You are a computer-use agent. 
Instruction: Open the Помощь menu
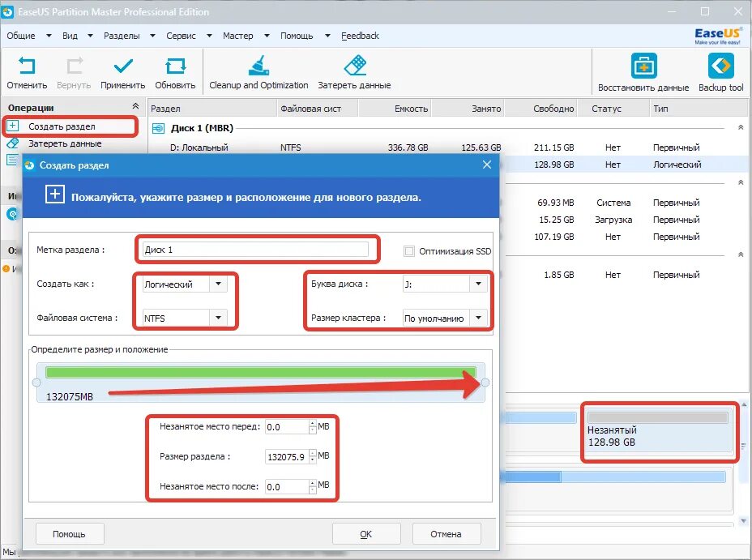coord(297,36)
